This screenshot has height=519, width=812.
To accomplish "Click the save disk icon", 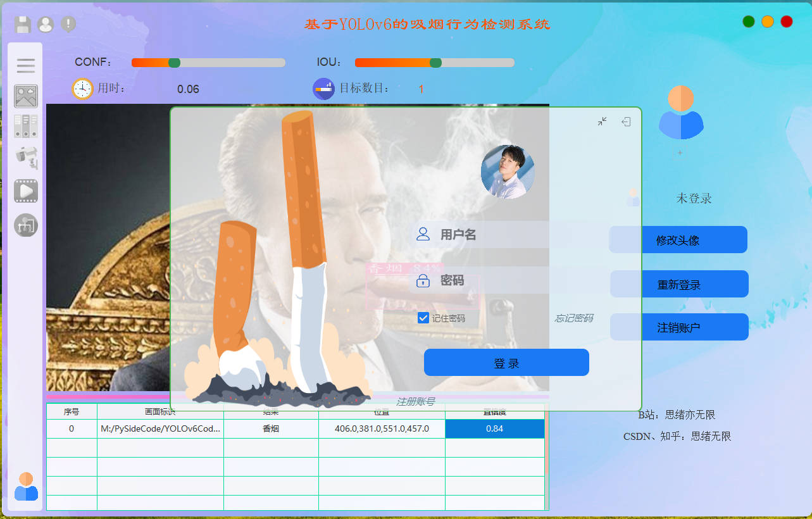I will (x=23, y=25).
